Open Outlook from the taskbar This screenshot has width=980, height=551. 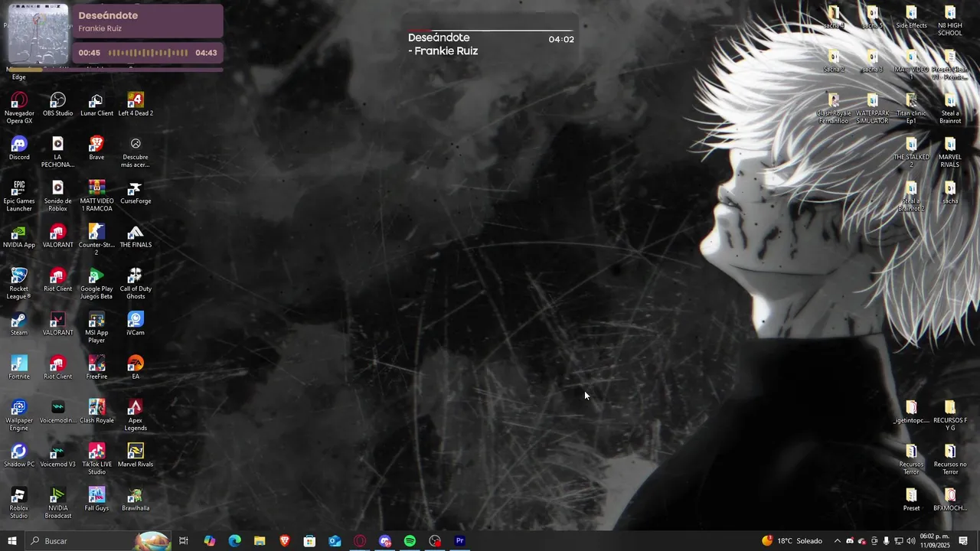pyautogui.click(x=335, y=541)
